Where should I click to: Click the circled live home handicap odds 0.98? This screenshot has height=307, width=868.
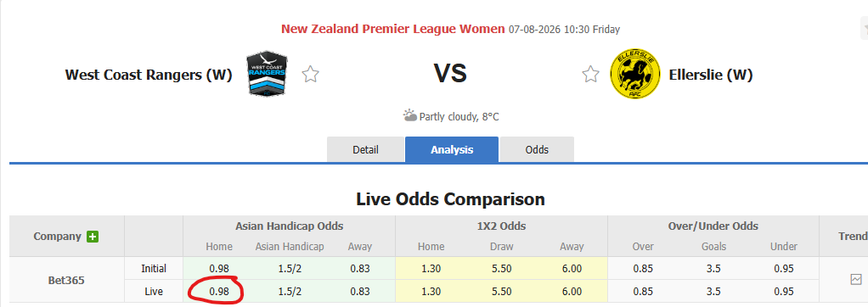point(218,291)
